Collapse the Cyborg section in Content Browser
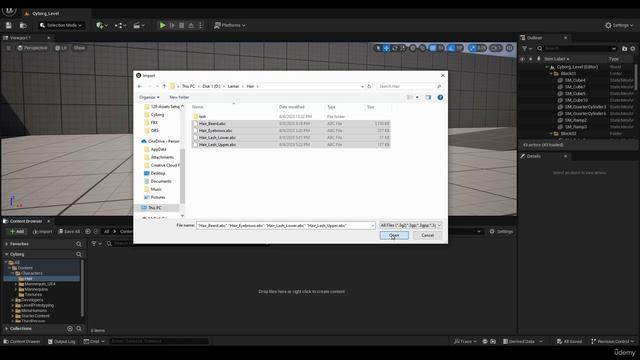Viewport: 640px width, 360px height. coord(6,254)
